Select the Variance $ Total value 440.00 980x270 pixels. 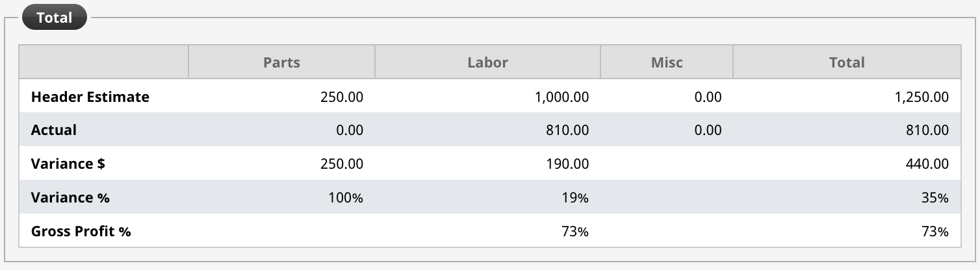tap(927, 164)
